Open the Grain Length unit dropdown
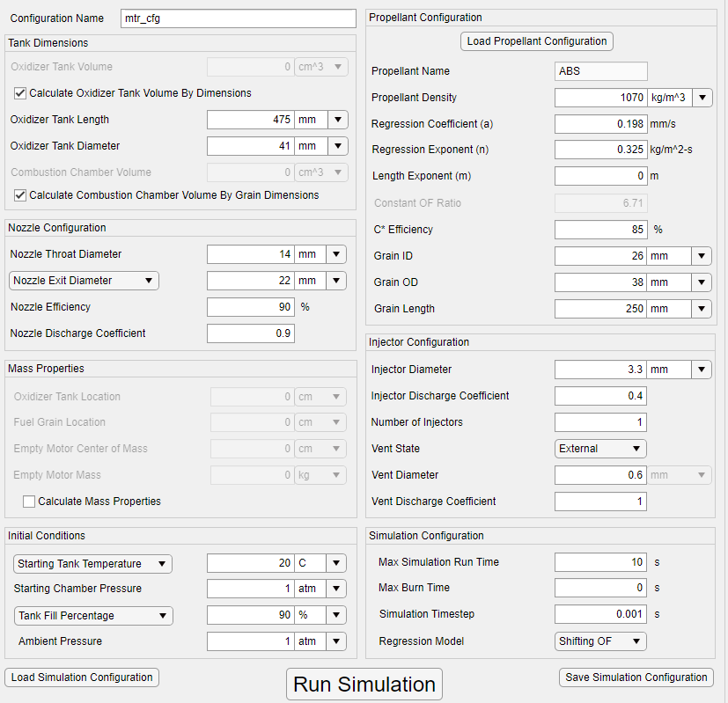Viewport: 728px width, 703px height. pyautogui.click(x=702, y=309)
